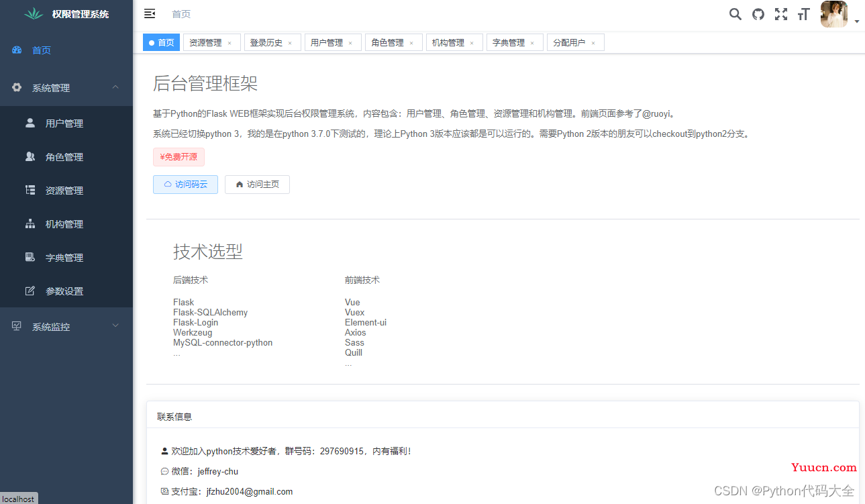Go to 首页 in sidebar

(66, 50)
